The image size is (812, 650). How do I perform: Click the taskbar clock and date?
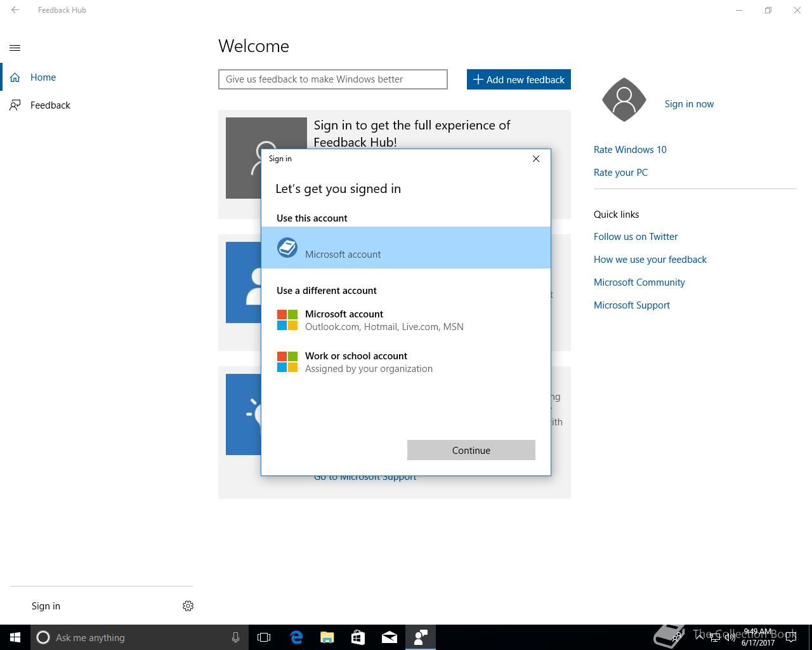(x=758, y=637)
